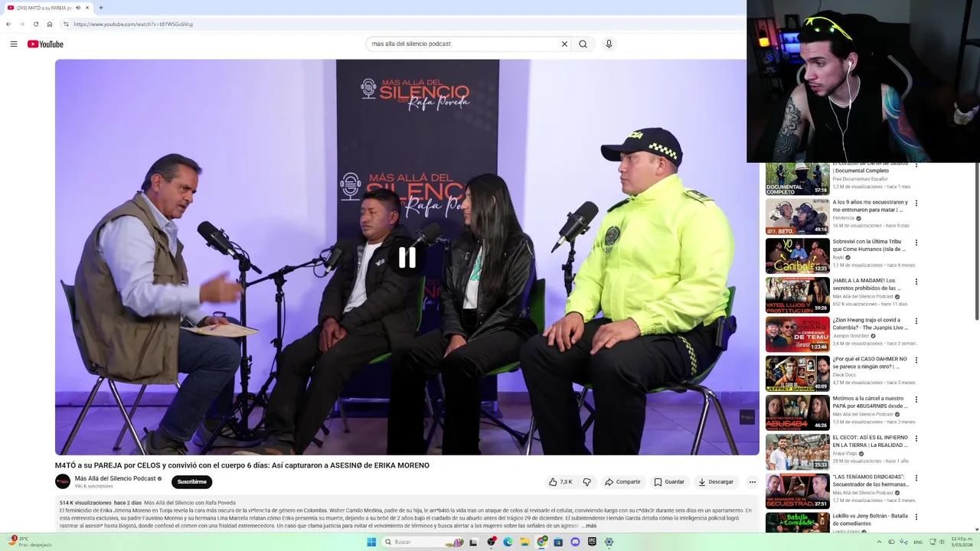Open the Microsoft Store taskbar icon
Image resolution: width=980 pixels, height=551 pixels.
558,542
